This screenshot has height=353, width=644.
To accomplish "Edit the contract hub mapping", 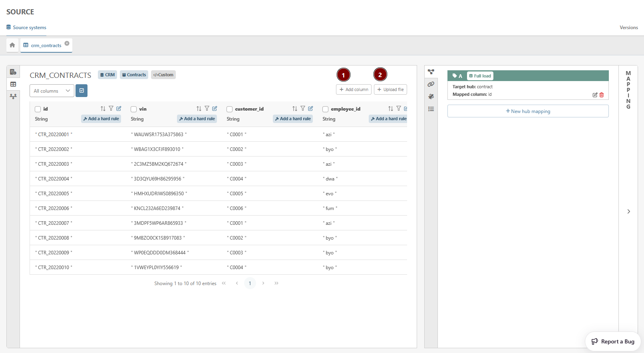I will pos(595,95).
